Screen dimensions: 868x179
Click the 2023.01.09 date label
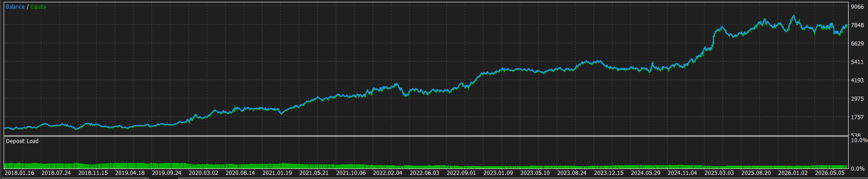click(x=498, y=173)
